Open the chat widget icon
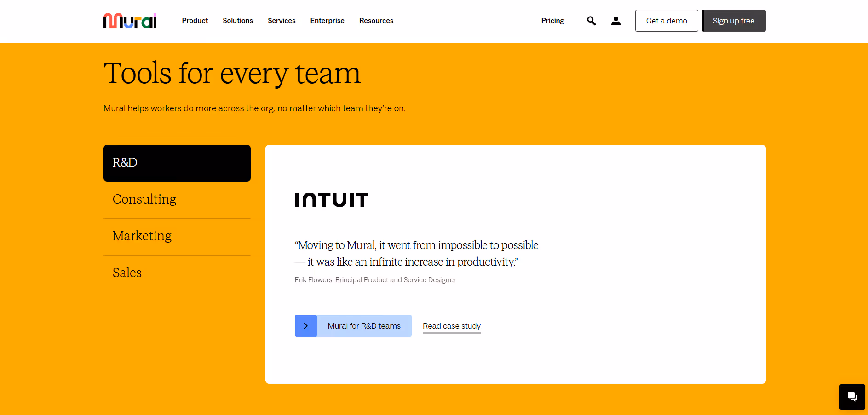The width and height of the screenshot is (868, 415). 852,397
